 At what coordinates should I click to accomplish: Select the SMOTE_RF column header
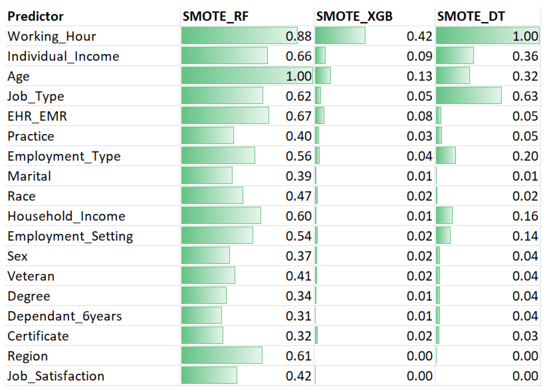coord(215,16)
